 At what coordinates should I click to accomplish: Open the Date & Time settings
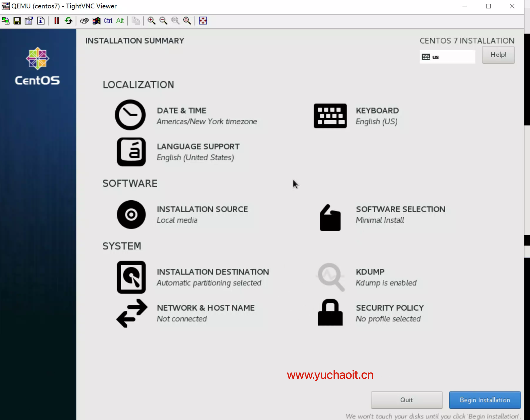181,115
